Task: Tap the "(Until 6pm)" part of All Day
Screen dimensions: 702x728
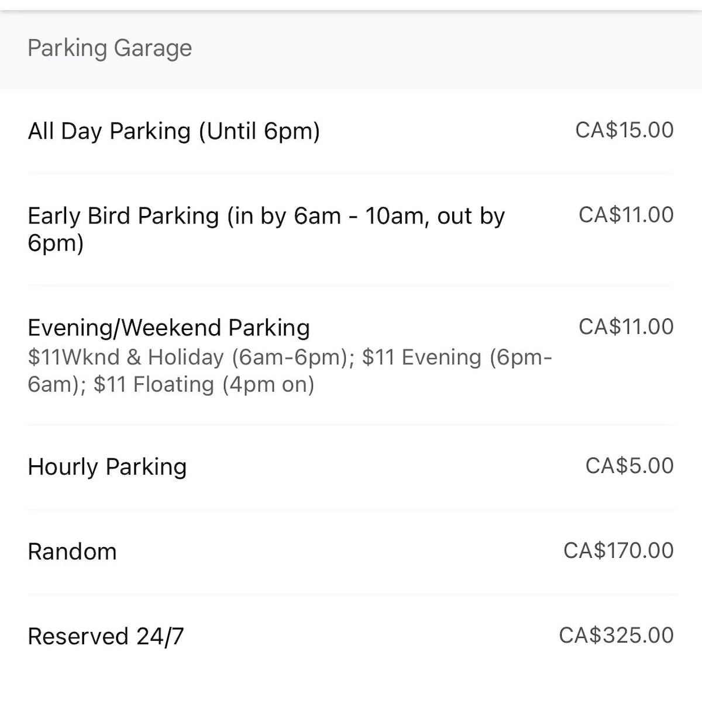Action: tap(259, 131)
